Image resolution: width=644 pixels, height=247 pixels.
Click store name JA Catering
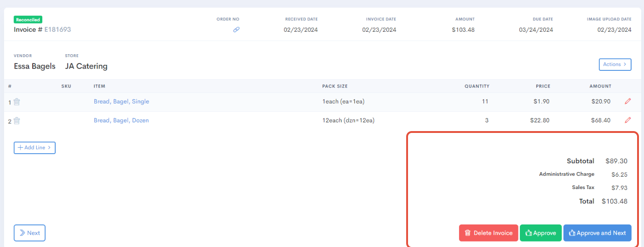pyautogui.click(x=86, y=66)
